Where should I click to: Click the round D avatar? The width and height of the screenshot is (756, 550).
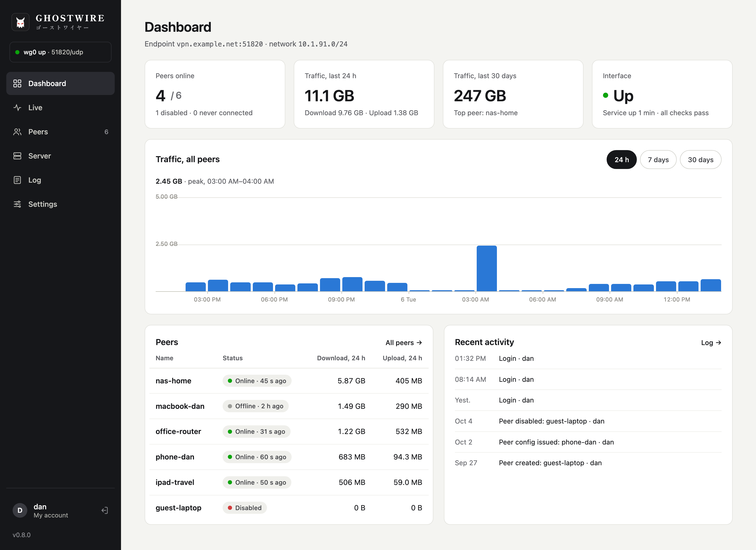pyautogui.click(x=20, y=510)
